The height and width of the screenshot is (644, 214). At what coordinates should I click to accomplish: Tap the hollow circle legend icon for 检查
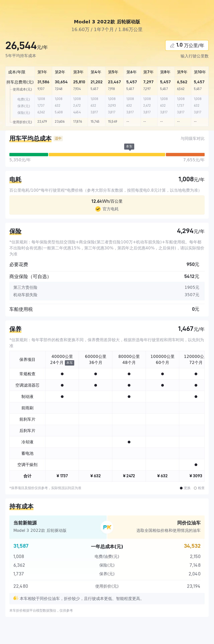pyautogui.click(x=195, y=488)
